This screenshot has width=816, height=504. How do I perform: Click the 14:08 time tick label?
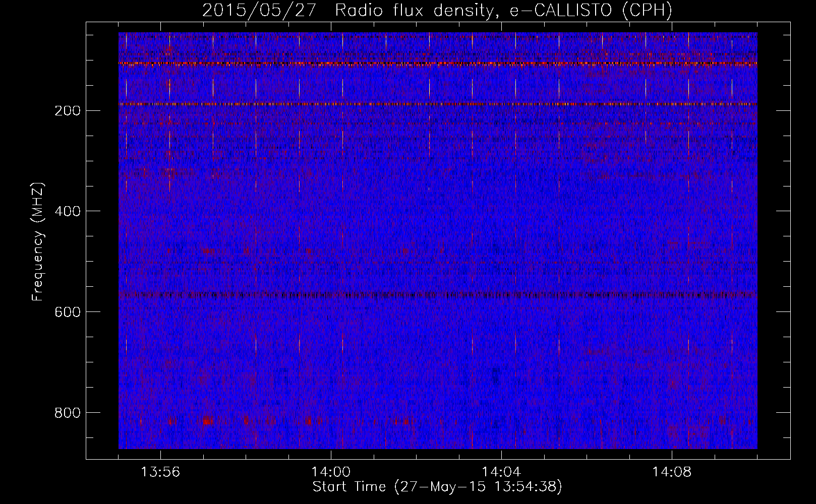[672, 472]
